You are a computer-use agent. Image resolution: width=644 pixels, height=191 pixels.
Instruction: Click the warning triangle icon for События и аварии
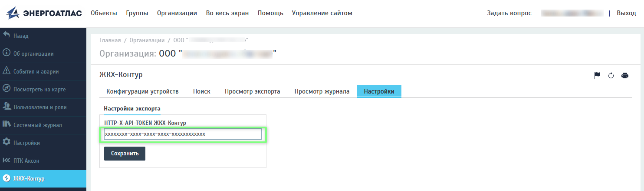(x=7, y=71)
